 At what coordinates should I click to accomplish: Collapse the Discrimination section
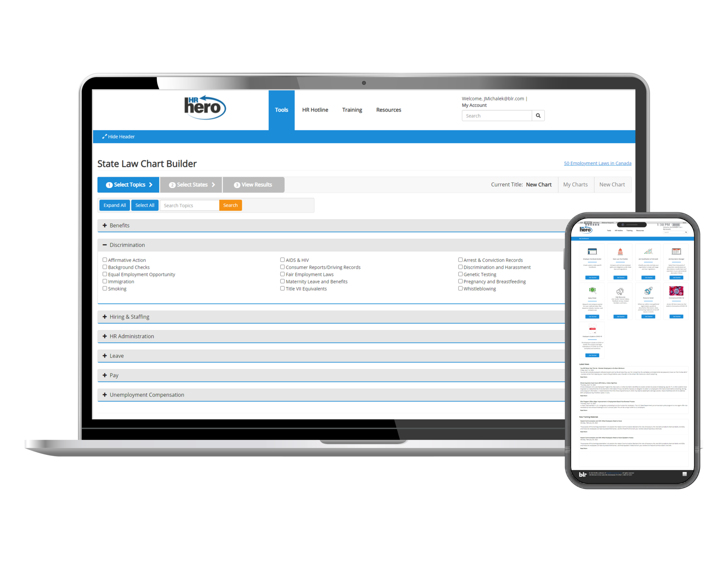pos(106,244)
